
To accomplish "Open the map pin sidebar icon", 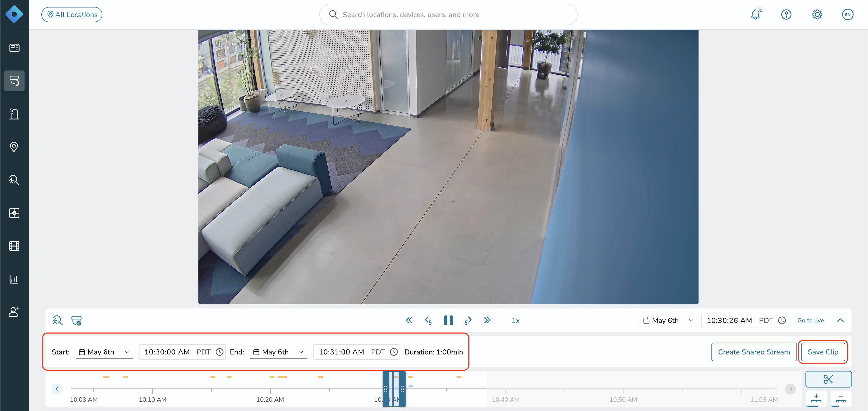I will click(14, 147).
